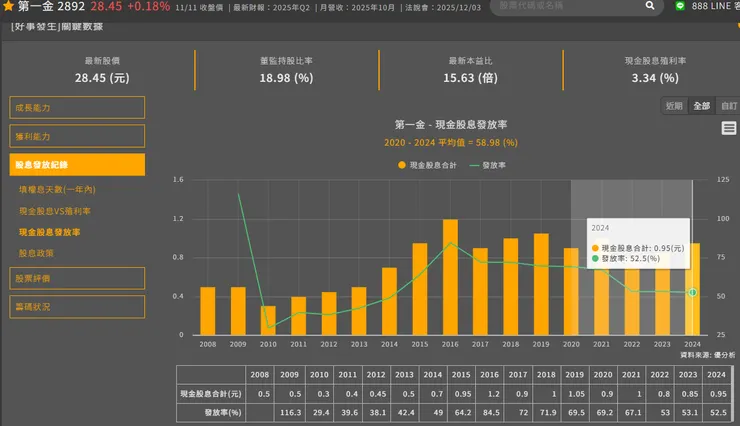Open the chart hamburger menu icon

(729, 128)
